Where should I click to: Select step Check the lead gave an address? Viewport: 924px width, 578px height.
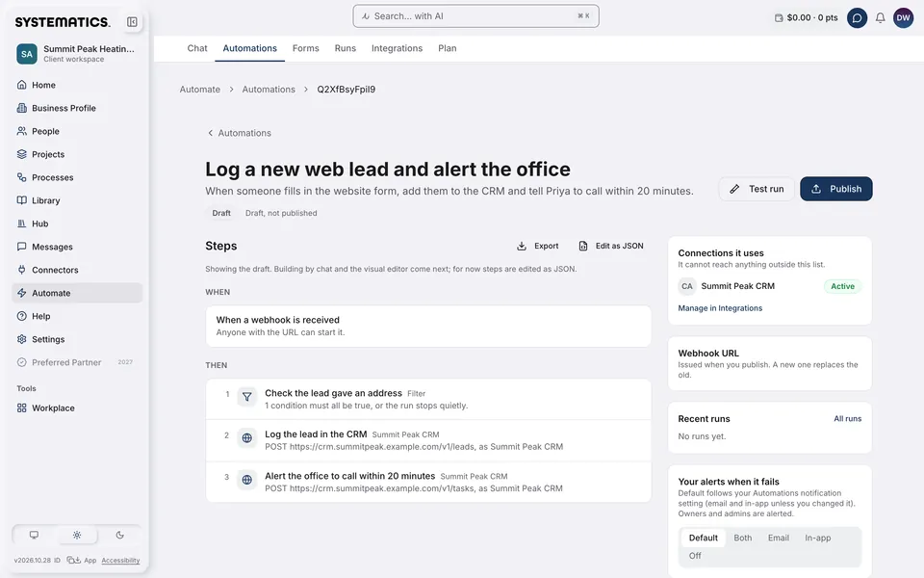coord(428,399)
